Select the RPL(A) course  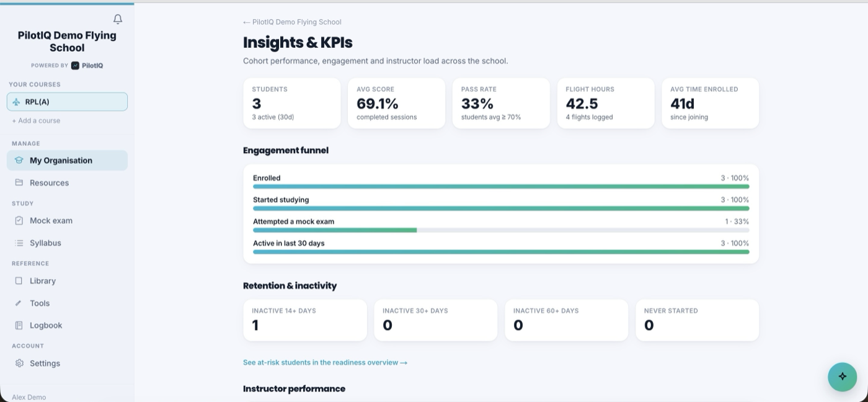[x=67, y=102]
